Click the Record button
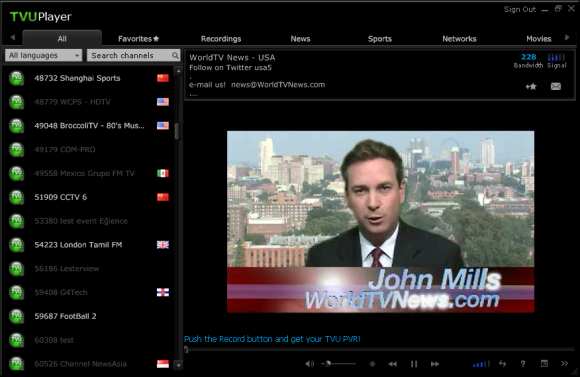 coord(372,364)
